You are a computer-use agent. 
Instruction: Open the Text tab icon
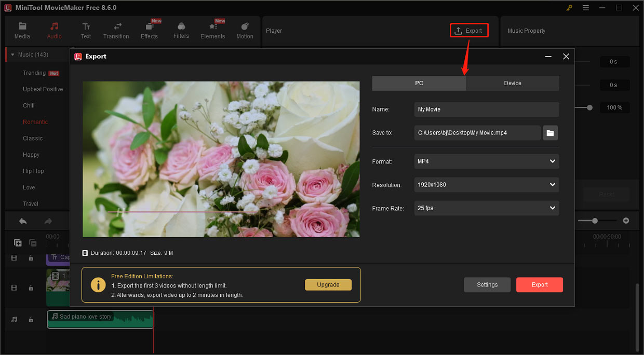click(86, 26)
